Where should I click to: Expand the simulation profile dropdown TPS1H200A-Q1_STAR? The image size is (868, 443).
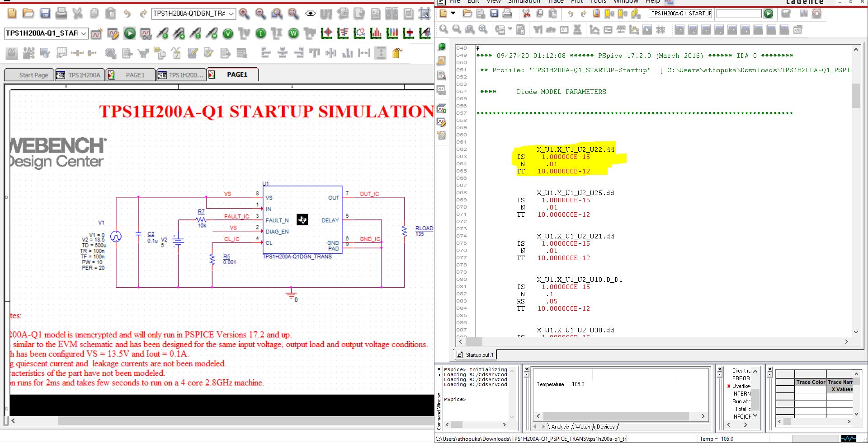click(x=84, y=33)
